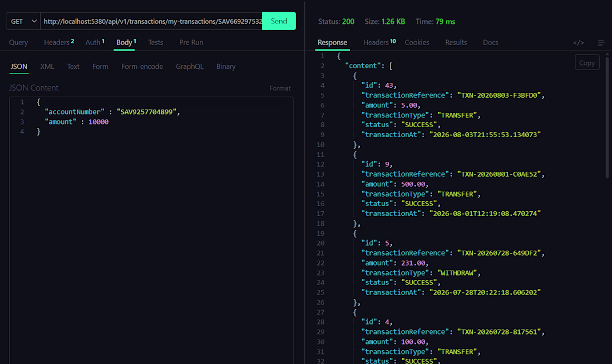Screen dimensions: 612x364
Task: Select JSON body type
Action: tap(19, 66)
